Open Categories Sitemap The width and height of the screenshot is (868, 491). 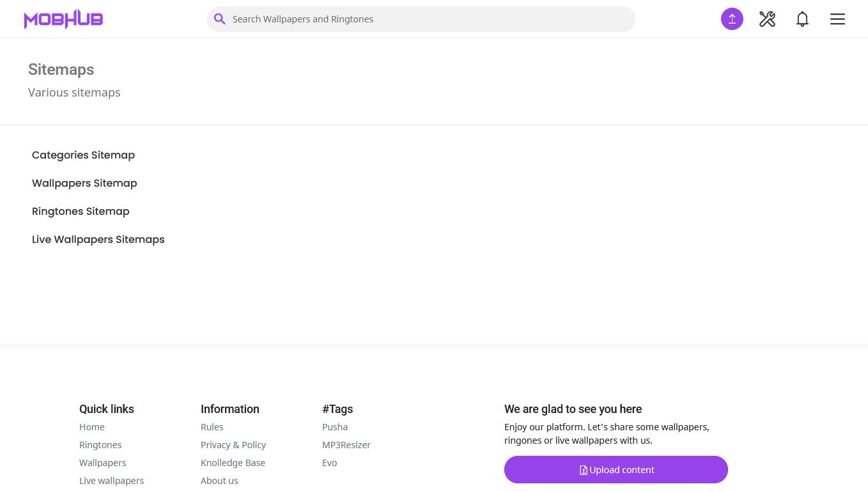pyautogui.click(x=83, y=155)
